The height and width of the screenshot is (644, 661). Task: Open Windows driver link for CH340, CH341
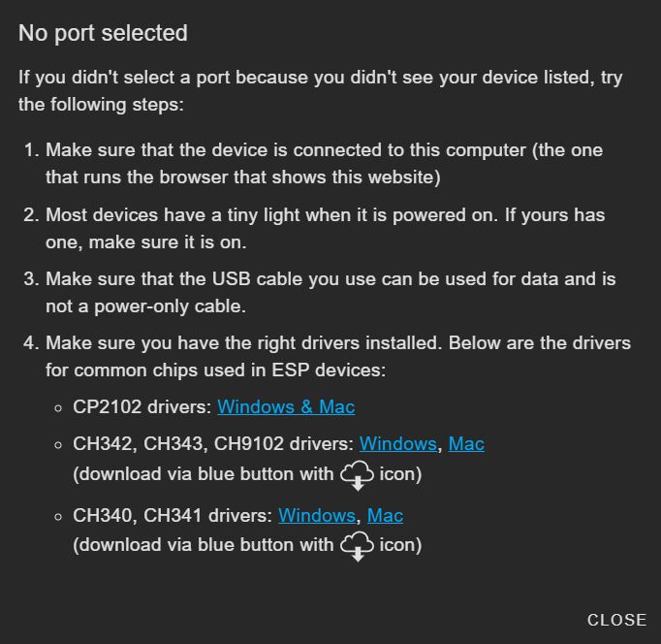pyautogui.click(x=317, y=515)
